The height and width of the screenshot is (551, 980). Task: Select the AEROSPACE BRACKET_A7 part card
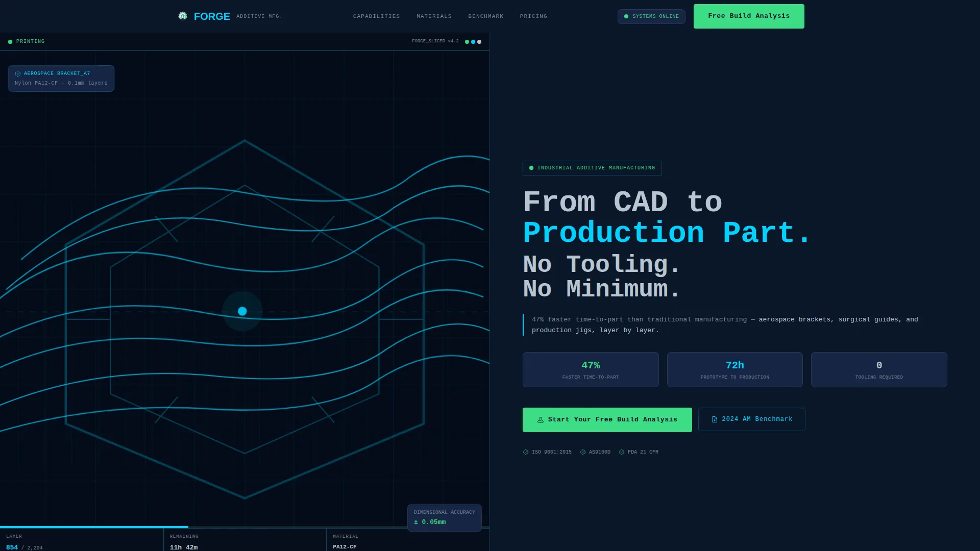click(x=61, y=79)
